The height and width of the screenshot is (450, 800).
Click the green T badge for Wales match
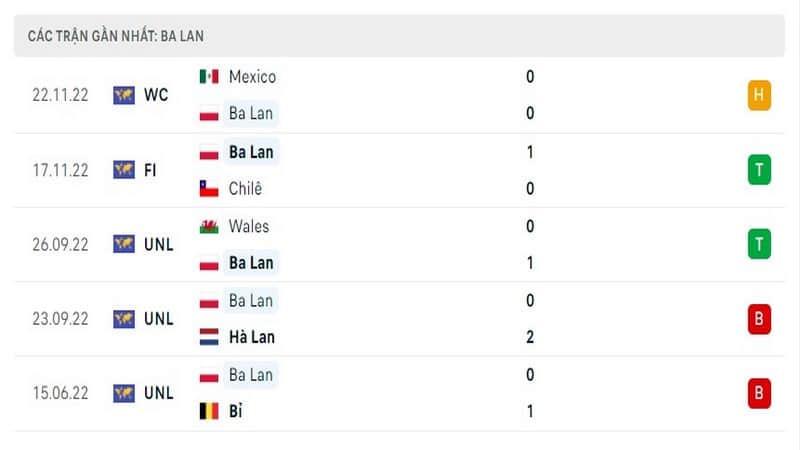point(759,244)
